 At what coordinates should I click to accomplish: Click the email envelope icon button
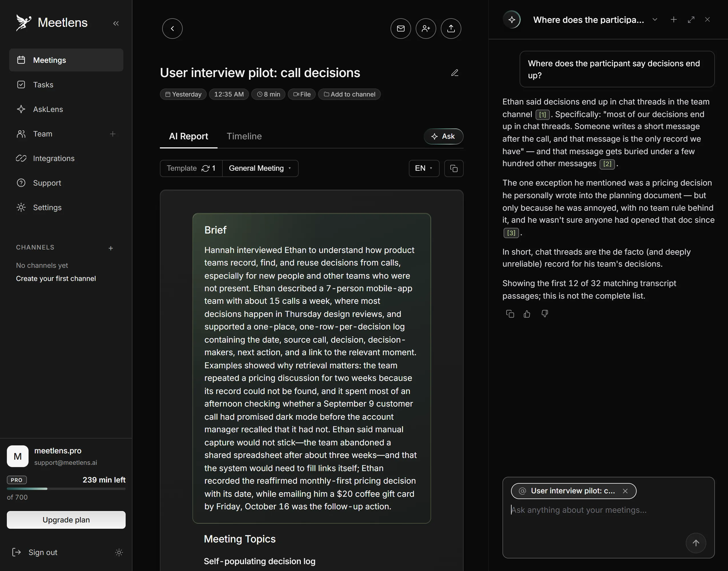(x=401, y=29)
